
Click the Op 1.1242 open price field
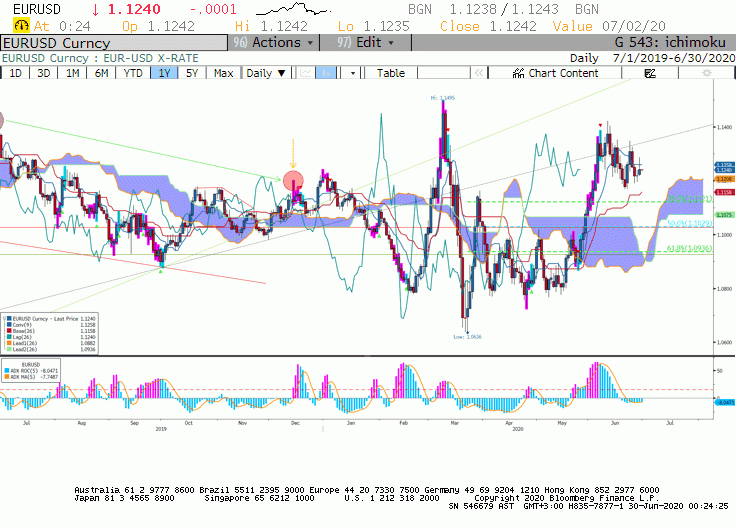158,26
